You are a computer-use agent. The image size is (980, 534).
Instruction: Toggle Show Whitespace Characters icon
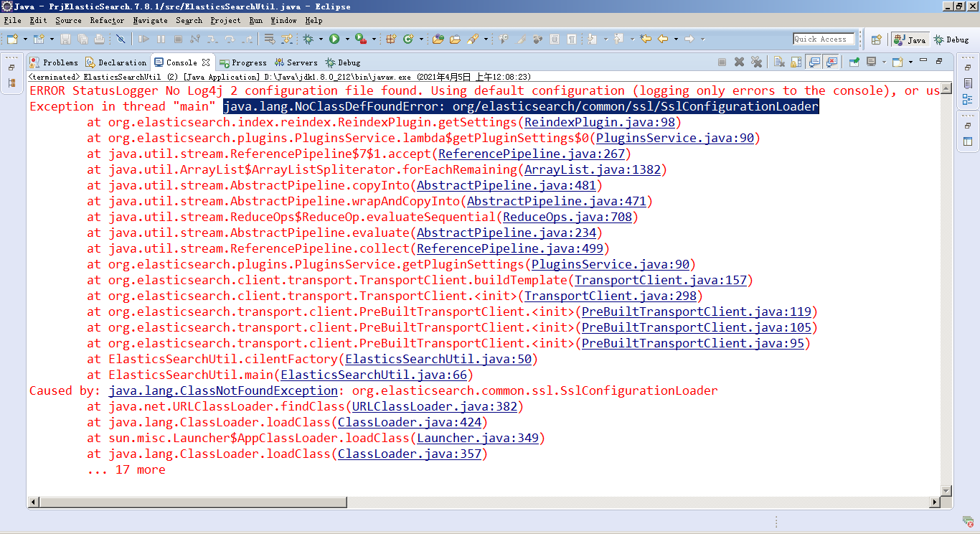point(572,39)
